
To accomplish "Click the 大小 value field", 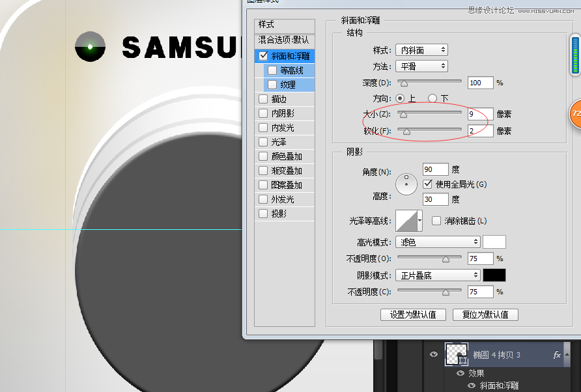I will click(x=481, y=114).
